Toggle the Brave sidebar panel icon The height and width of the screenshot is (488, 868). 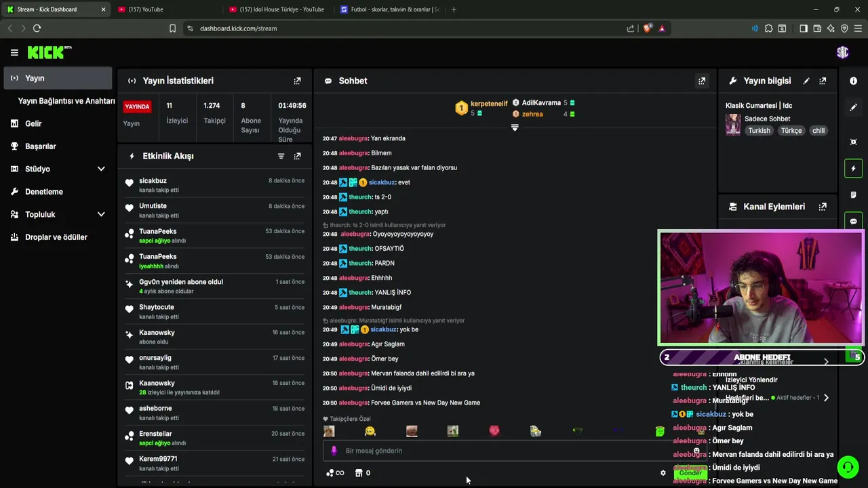804,28
